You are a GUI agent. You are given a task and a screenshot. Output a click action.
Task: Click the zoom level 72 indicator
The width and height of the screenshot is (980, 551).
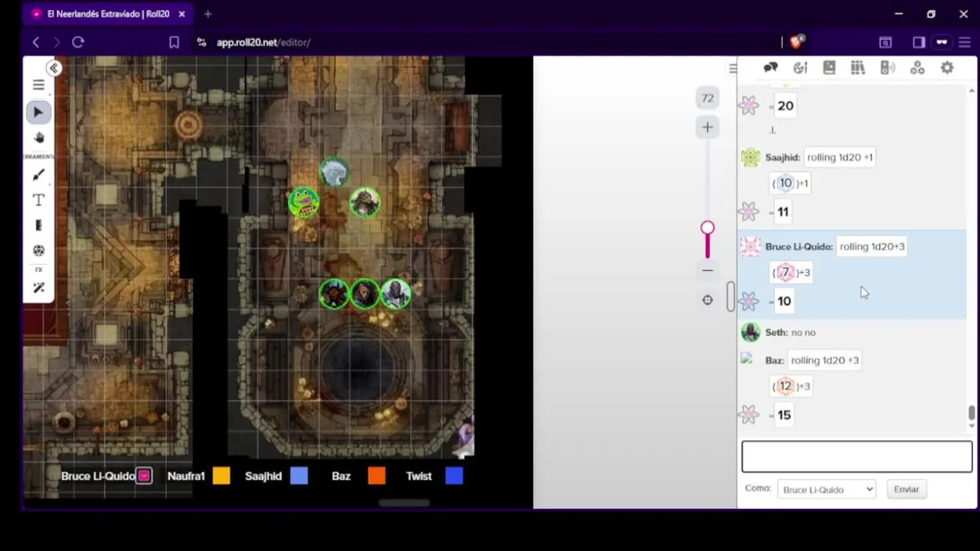pos(707,98)
